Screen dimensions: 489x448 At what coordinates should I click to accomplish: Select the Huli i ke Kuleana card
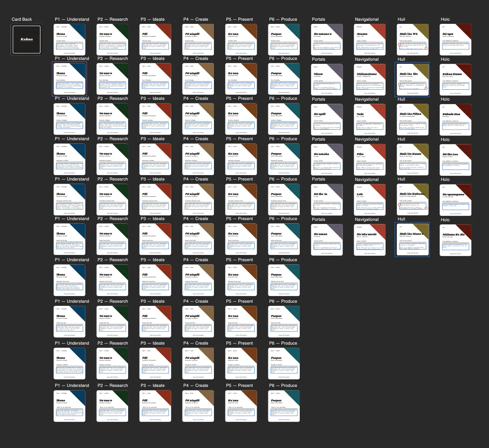(413, 200)
